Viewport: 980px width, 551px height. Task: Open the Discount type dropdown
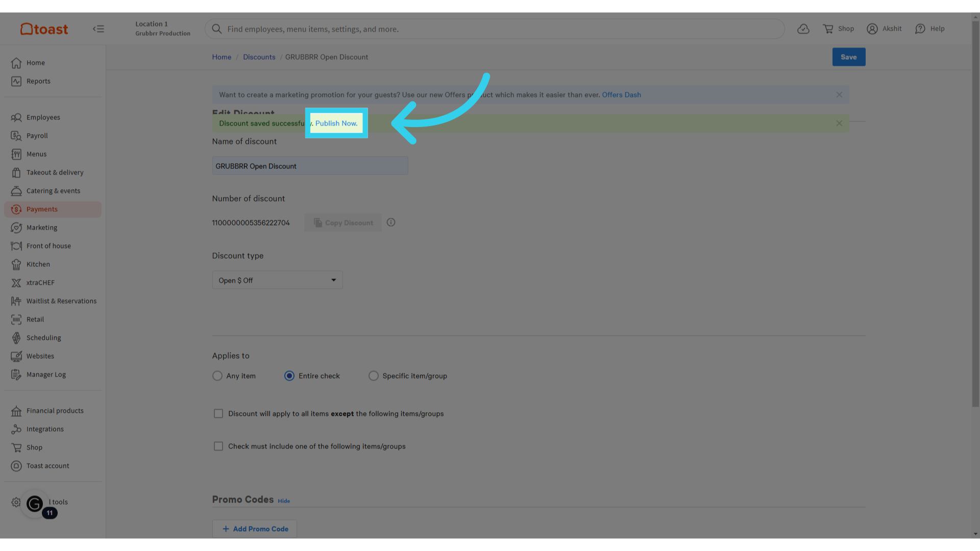click(278, 280)
